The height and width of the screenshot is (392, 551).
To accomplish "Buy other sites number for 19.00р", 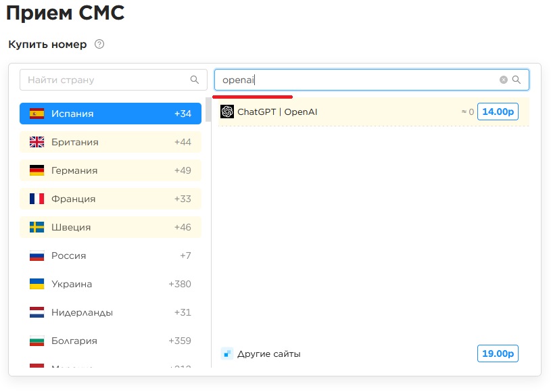I will coord(498,353).
